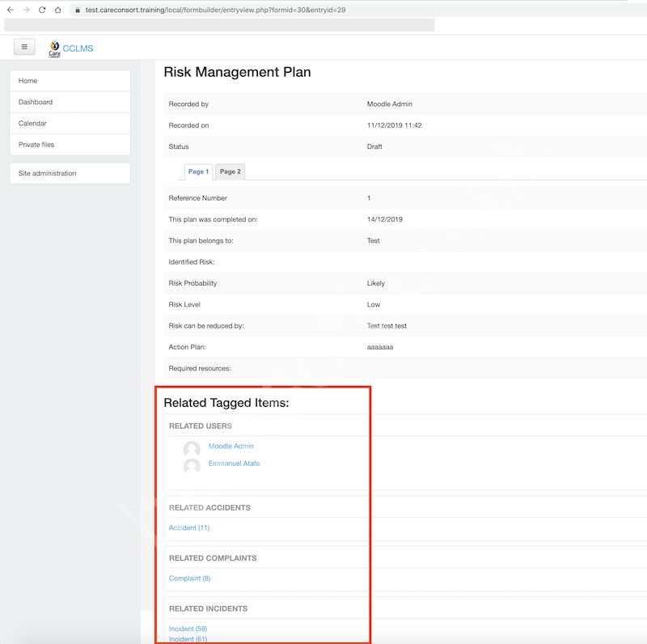Open Calendar in the side menu

pos(70,123)
